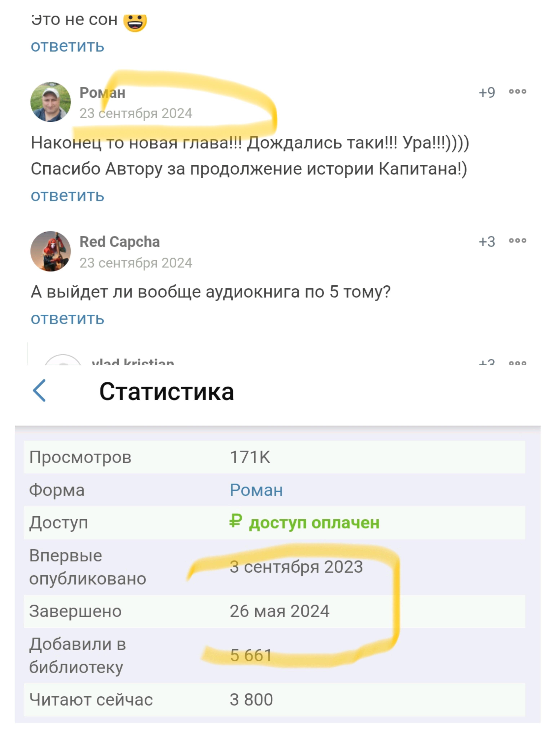The width and height of the screenshot is (560, 738).
Task: Click the laughing emoji in the top comment
Action: 135,22
